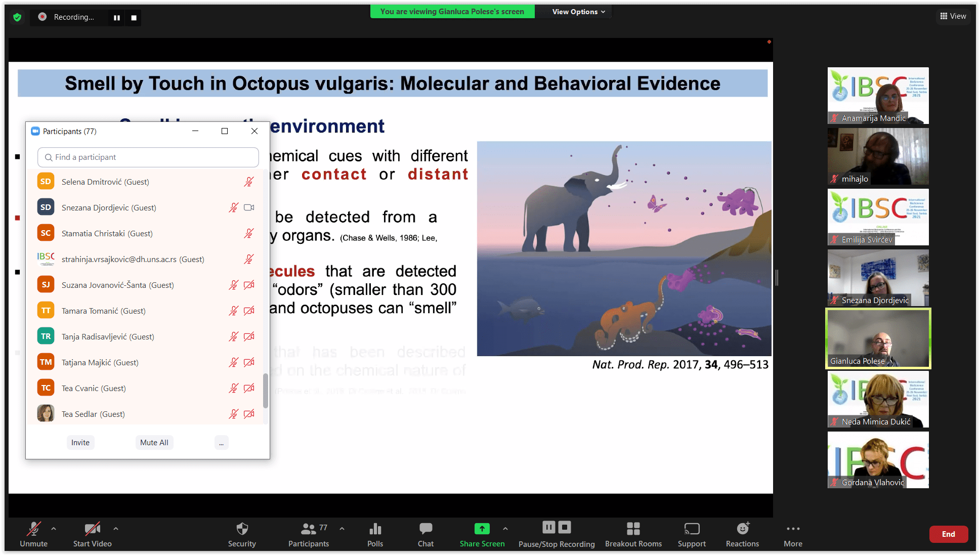Viewport: 980px width, 555px height.
Task: Select Emilija Svirčev video thumbnail
Action: (x=878, y=217)
